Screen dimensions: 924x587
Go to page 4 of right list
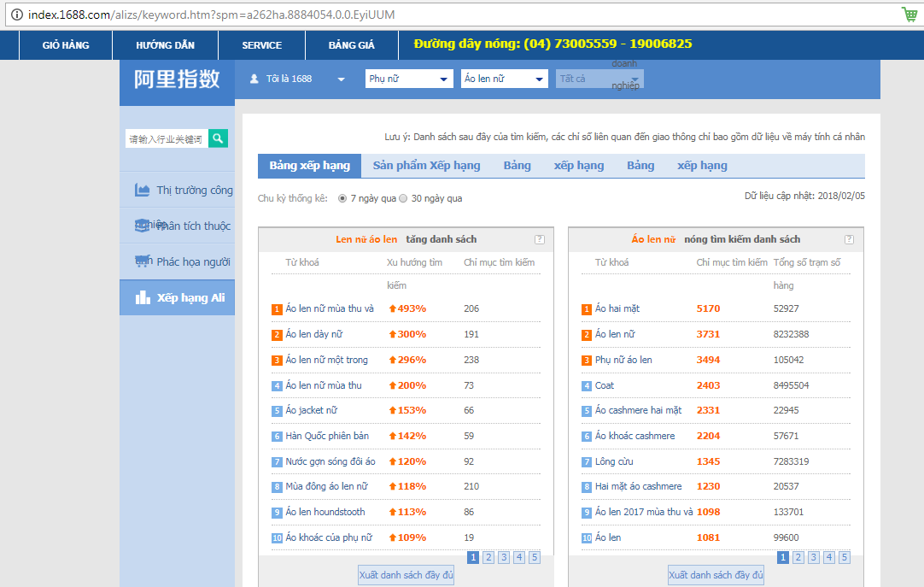click(x=829, y=557)
